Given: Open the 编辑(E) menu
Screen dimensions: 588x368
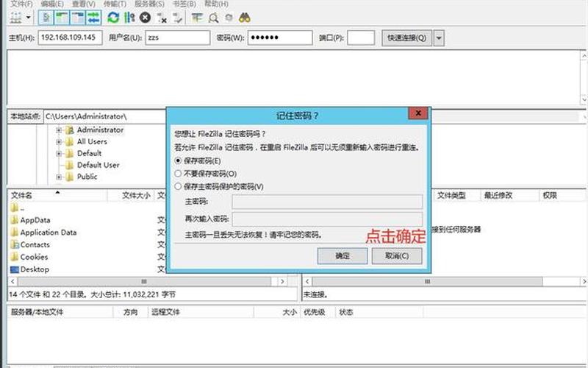Looking at the screenshot, I should pyautogui.click(x=52, y=4).
